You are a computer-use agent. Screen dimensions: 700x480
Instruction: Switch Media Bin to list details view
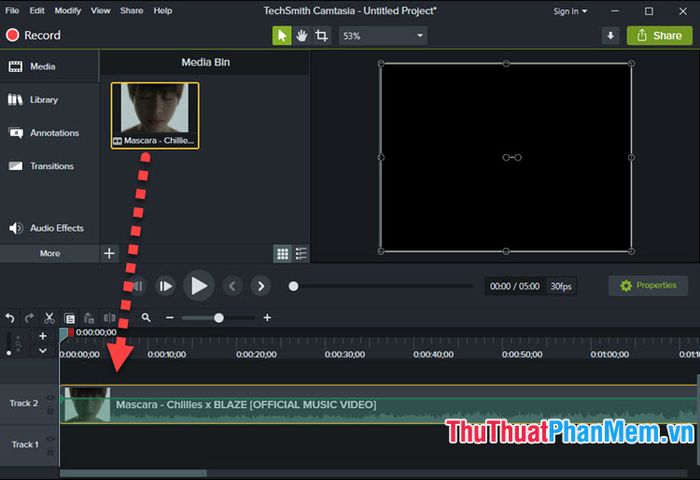click(301, 254)
